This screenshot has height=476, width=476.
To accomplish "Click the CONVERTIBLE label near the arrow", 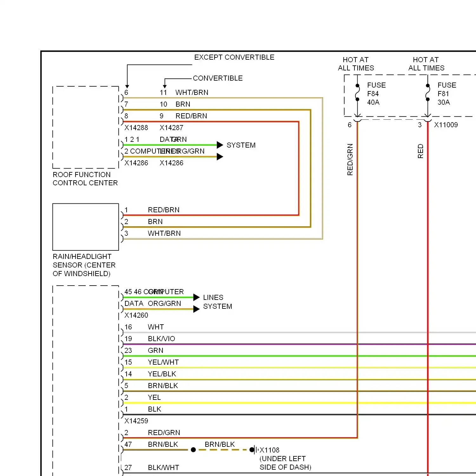I will [x=218, y=78].
